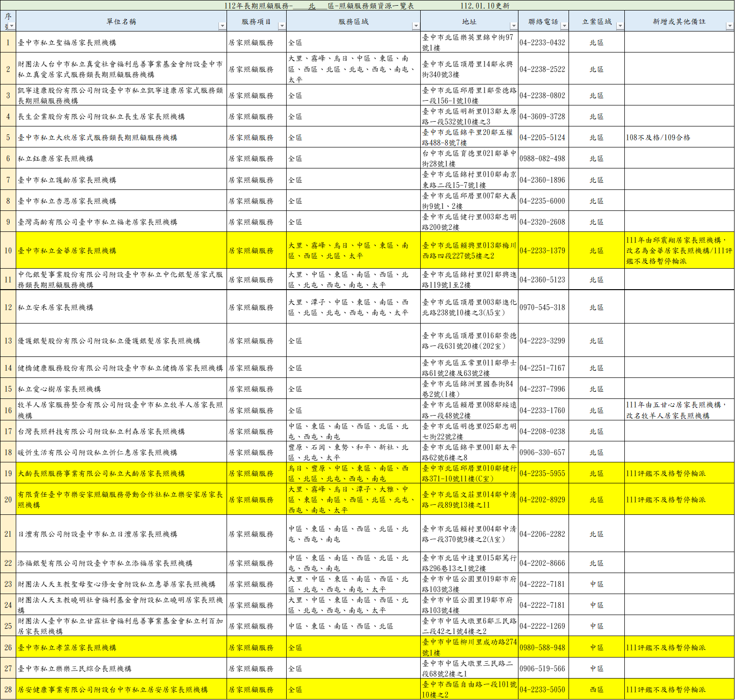The height and width of the screenshot is (700, 735).
Task: Select phone number 0970-545-318
Action: pos(543,307)
